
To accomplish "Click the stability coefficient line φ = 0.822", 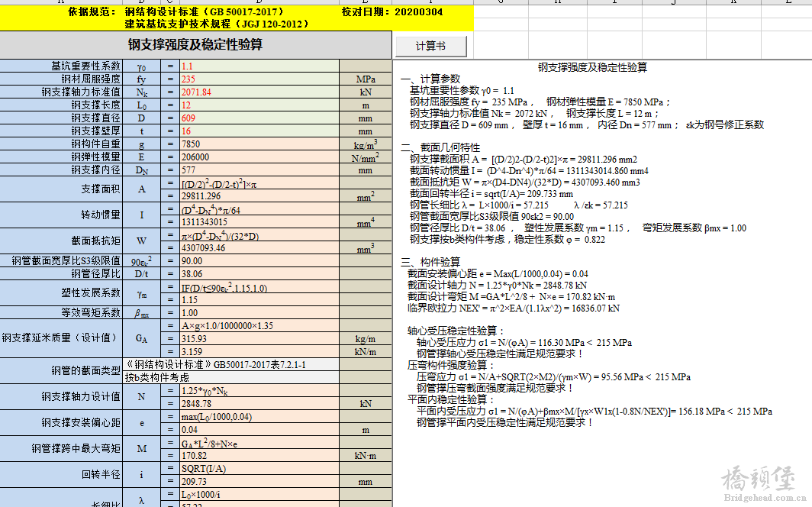I will [x=507, y=239].
